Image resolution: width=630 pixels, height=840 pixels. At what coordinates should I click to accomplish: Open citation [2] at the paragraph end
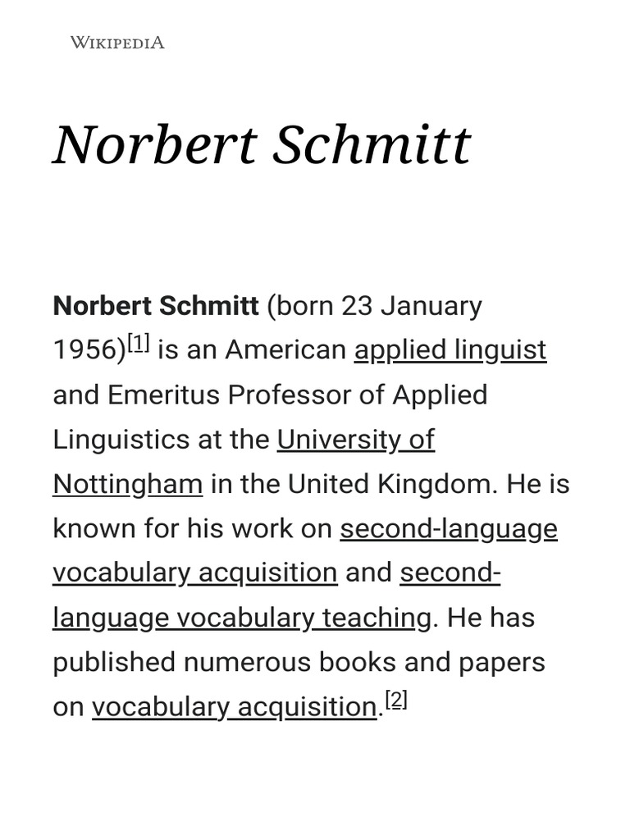pyautogui.click(x=396, y=701)
